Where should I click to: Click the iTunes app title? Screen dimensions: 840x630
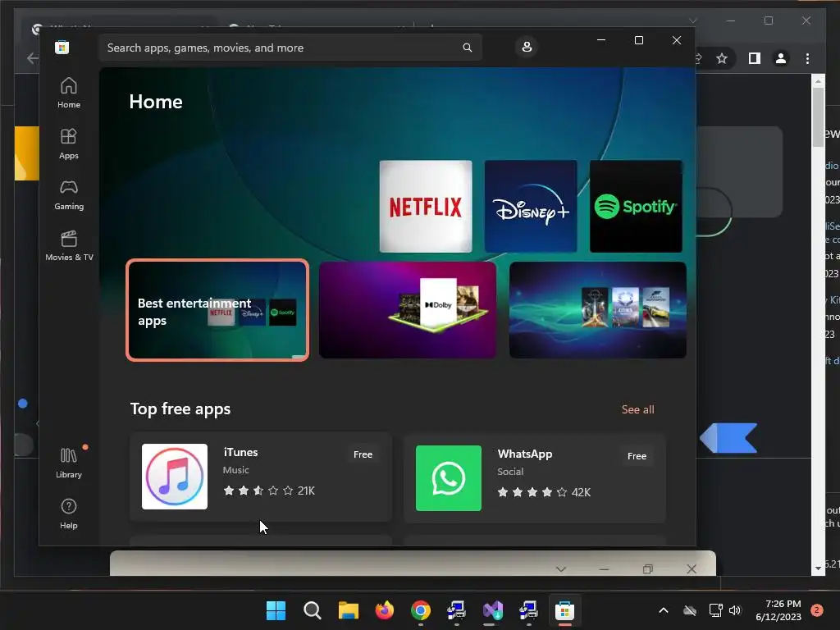[x=240, y=452]
